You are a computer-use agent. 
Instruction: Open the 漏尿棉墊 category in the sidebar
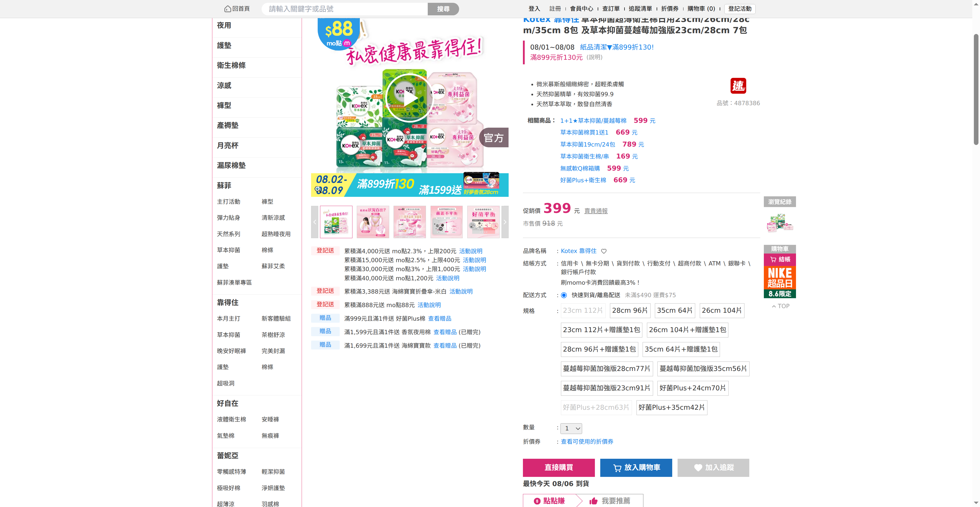click(x=231, y=166)
